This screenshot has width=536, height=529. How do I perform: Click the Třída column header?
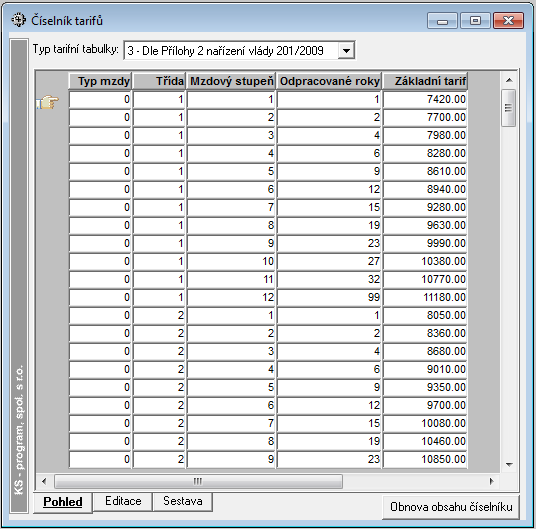click(x=159, y=81)
